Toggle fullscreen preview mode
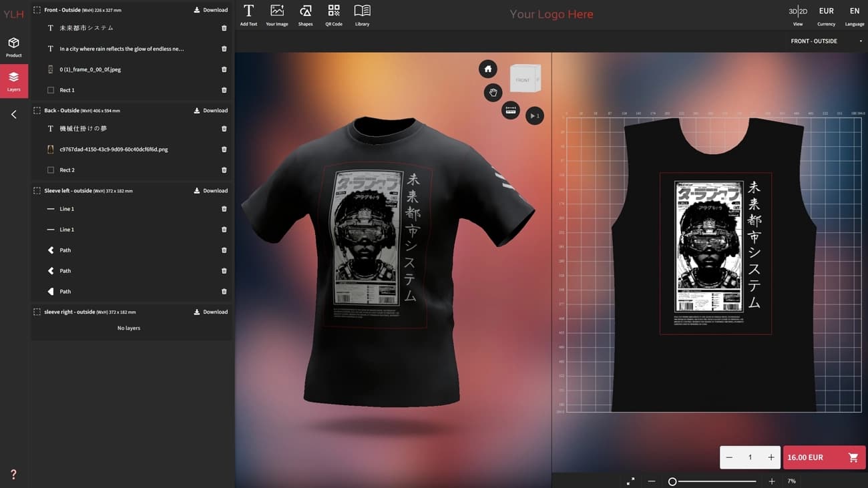The width and height of the screenshot is (868, 488). point(630,480)
